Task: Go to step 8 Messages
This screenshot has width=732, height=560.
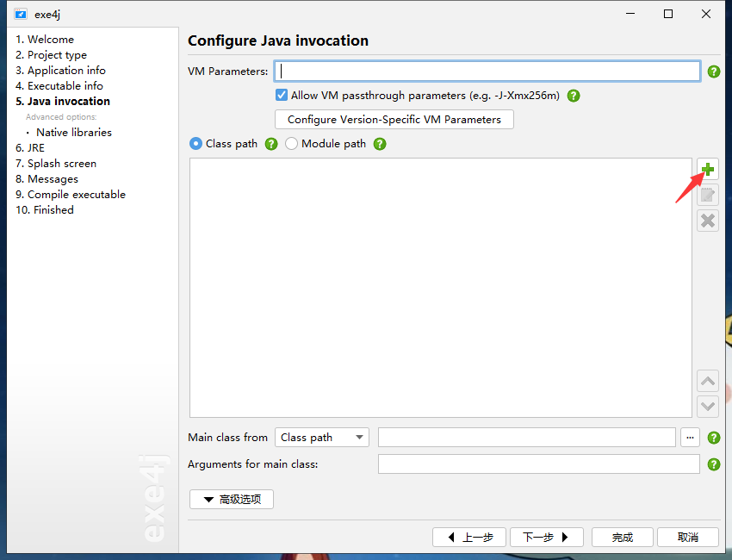Action: pos(47,179)
